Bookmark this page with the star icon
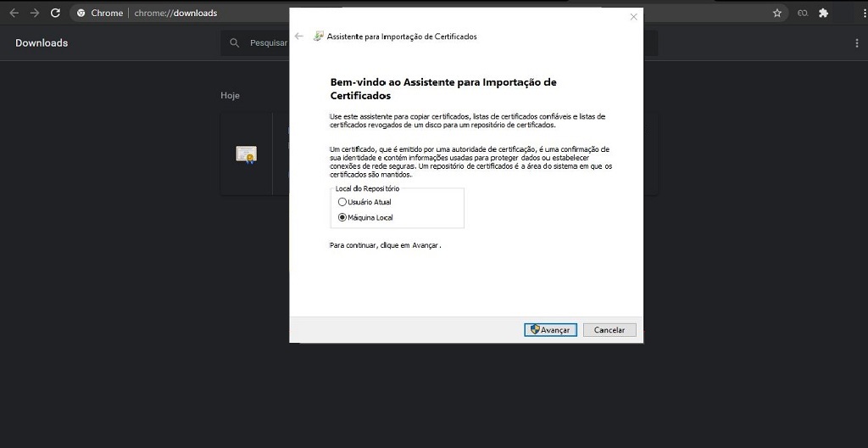 click(x=776, y=13)
